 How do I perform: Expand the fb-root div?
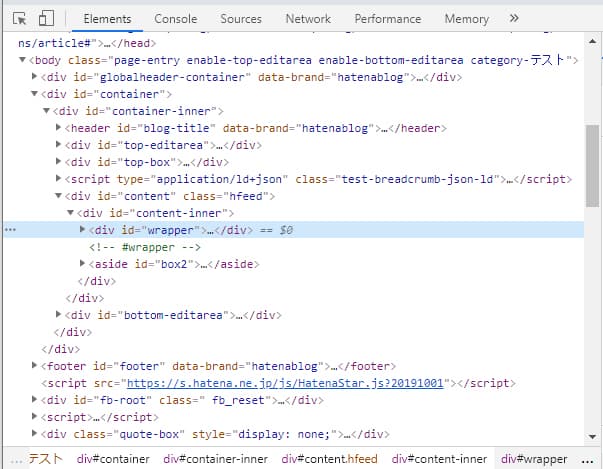pos(34,399)
